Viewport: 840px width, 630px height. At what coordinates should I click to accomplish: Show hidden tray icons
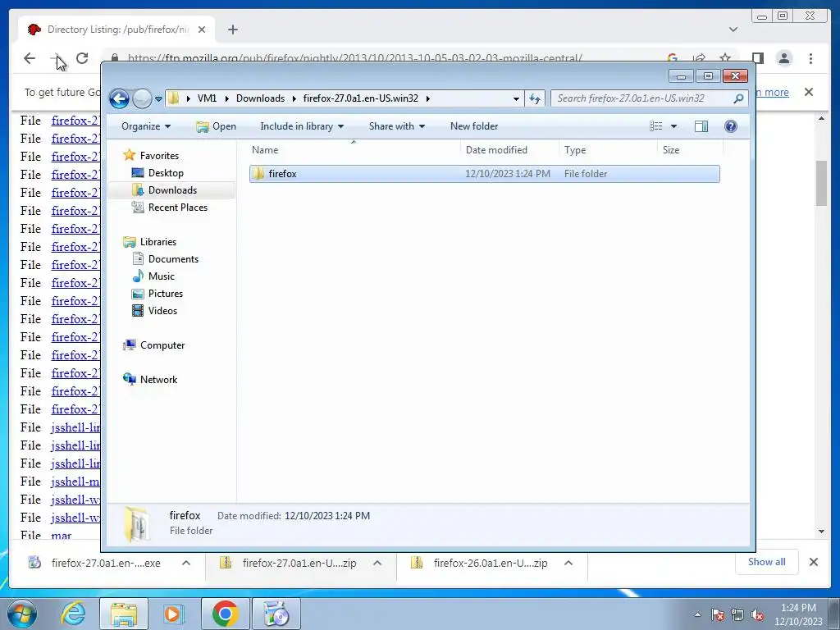[x=697, y=614]
